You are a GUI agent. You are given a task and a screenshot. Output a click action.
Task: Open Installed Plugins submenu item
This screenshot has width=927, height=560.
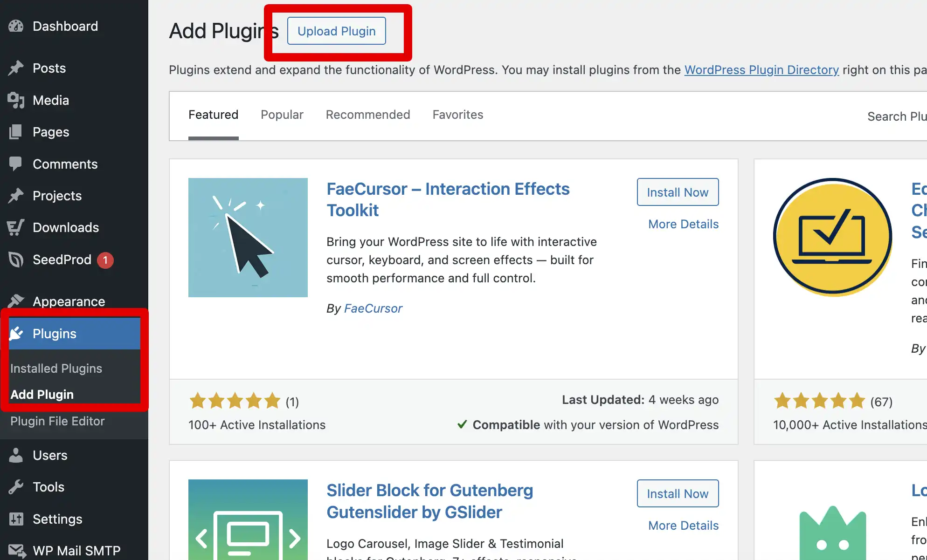pyautogui.click(x=56, y=369)
